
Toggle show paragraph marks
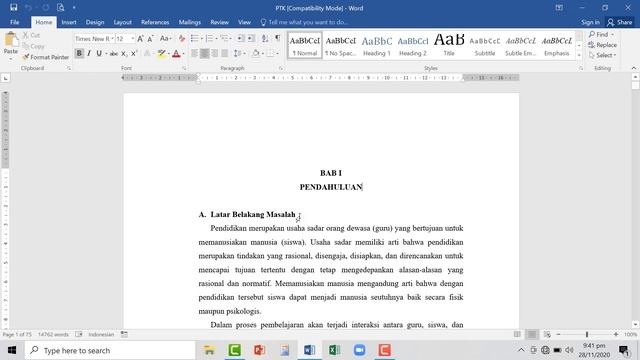[278, 38]
